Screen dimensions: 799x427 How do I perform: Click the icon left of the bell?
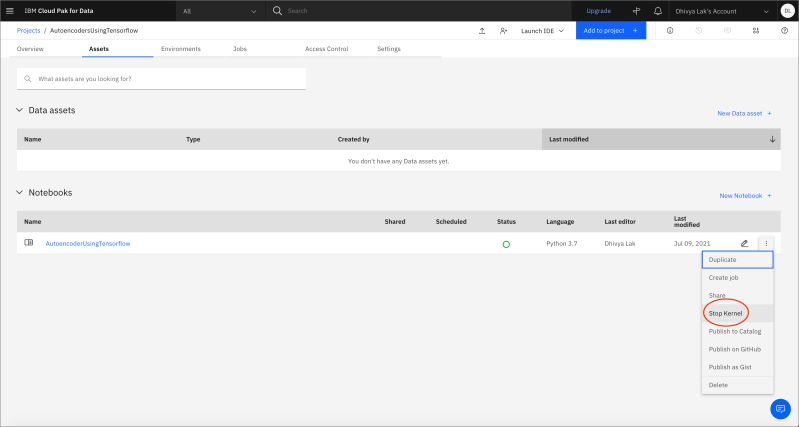[x=636, y=11]
